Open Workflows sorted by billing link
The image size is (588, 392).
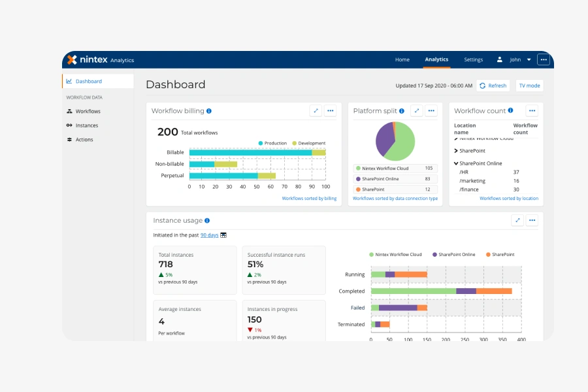tap(309, 199)
